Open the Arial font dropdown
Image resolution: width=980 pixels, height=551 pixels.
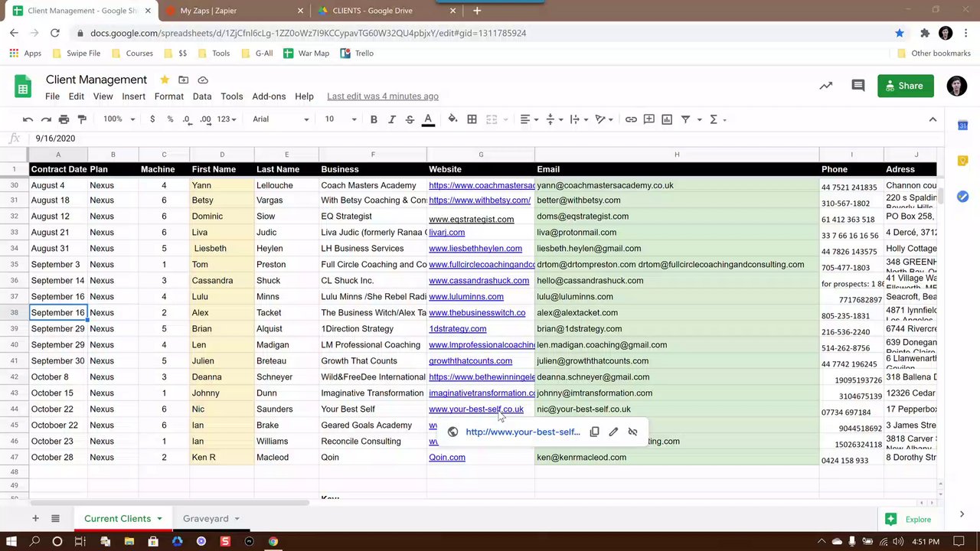pos(280,119)
